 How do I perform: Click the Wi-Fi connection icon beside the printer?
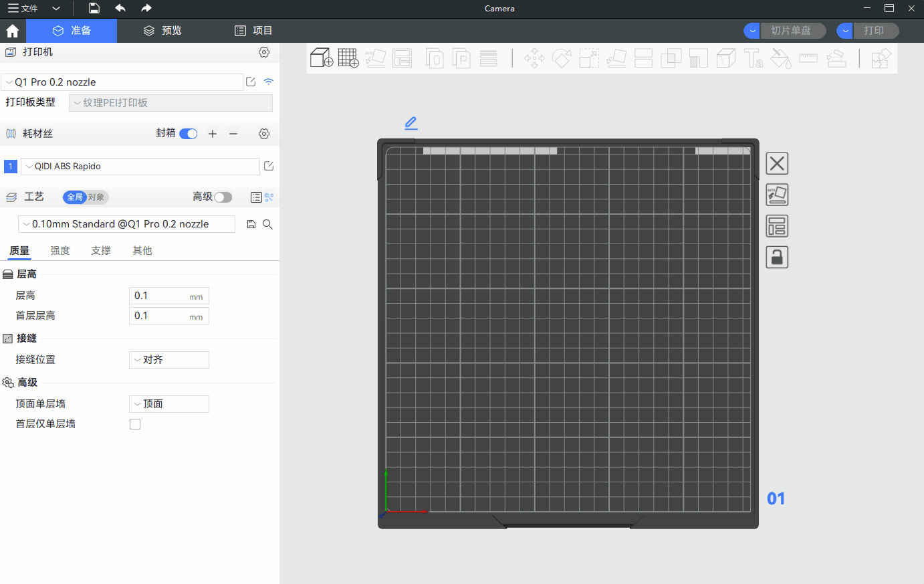(x=269, y=82)
